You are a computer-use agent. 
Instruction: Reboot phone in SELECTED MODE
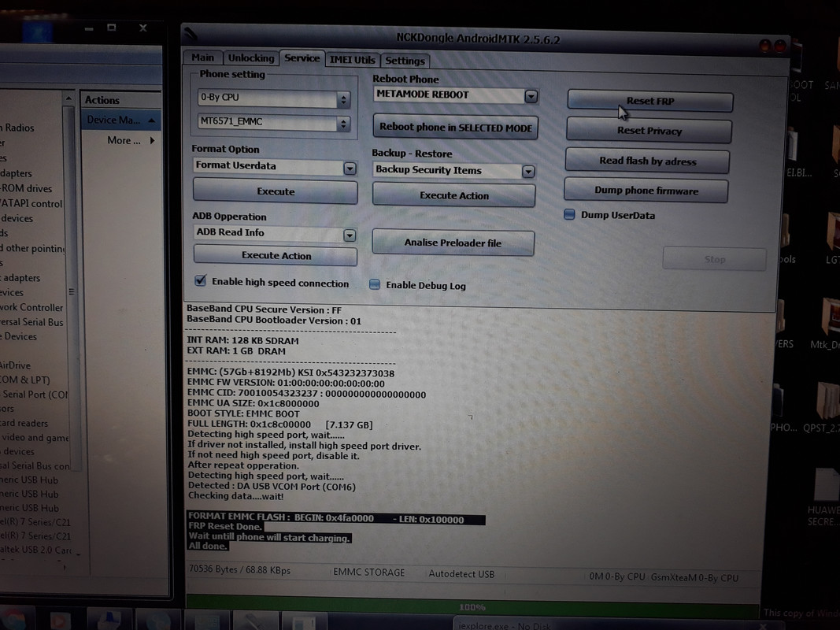point(455,128)
